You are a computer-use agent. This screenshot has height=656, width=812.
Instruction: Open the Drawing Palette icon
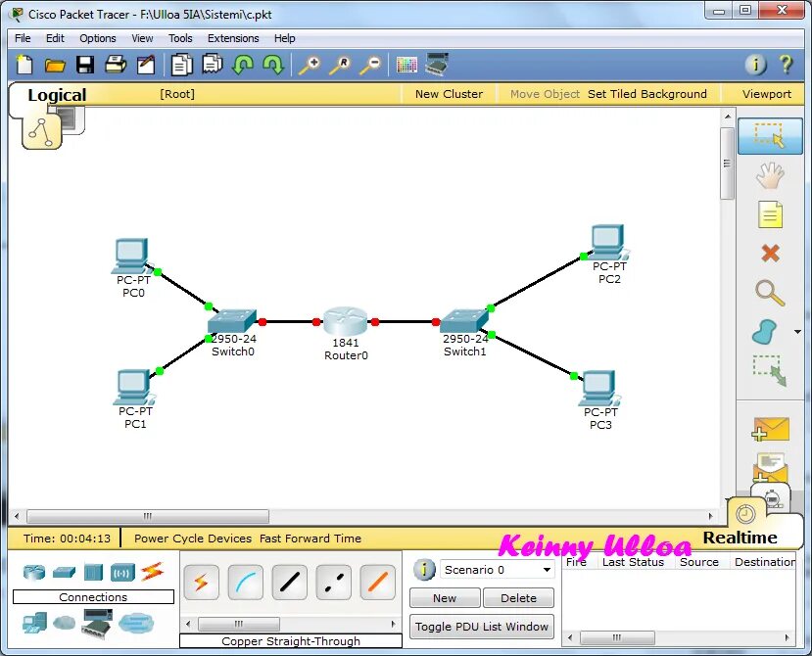pyautogui.click(x=406, y=65)
